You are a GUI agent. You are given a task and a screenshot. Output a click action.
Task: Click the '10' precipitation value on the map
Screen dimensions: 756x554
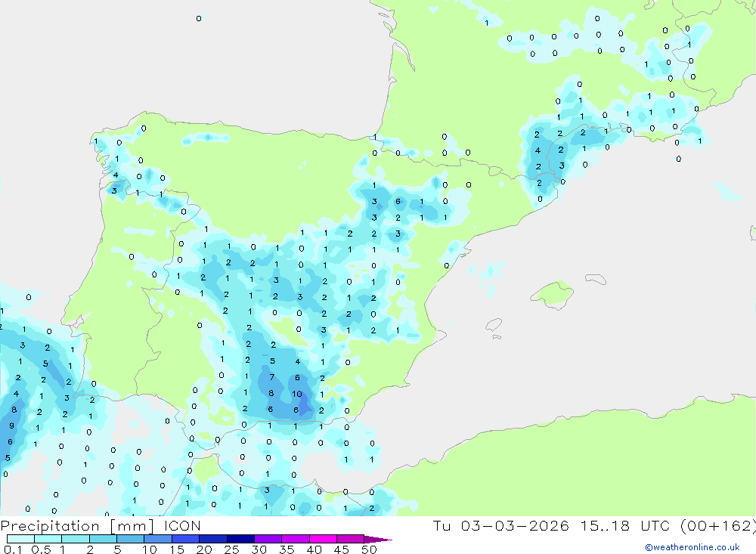[297, 394]
